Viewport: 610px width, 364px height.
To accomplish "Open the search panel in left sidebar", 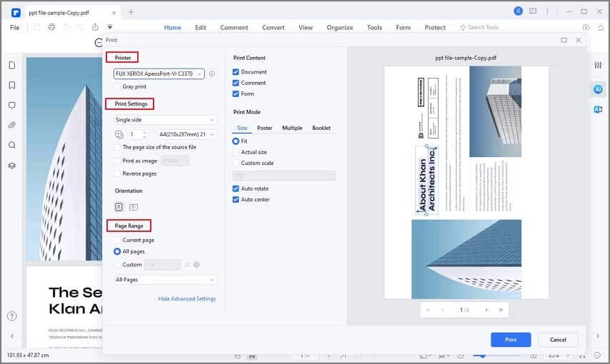I will 12,145.
